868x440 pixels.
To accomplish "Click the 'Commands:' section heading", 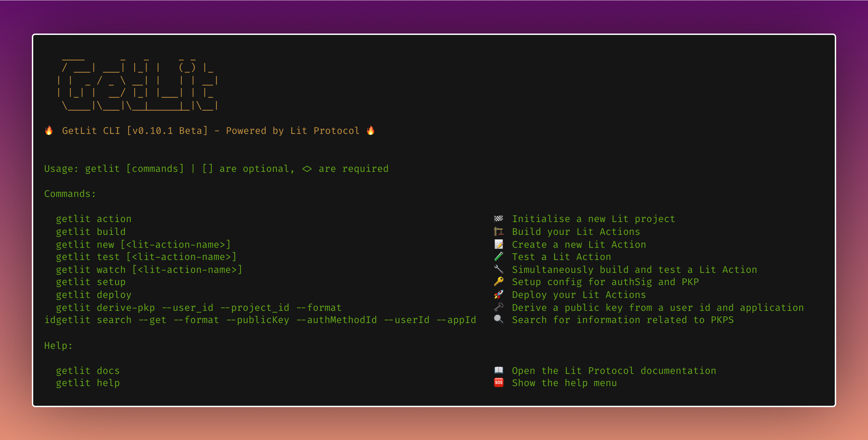I will coord(70,194).
